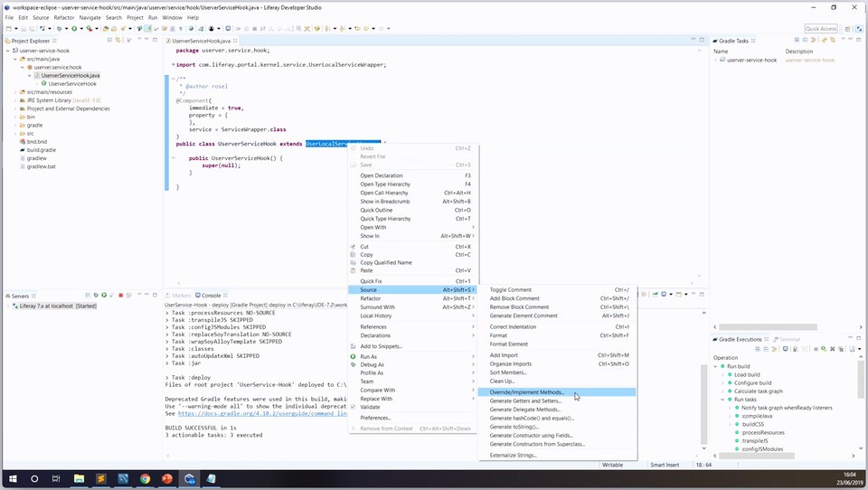Select bnd.bnd file in Project Explorer
The height and width of the screenshot is (490, 868).
click(x=36, y=142)
